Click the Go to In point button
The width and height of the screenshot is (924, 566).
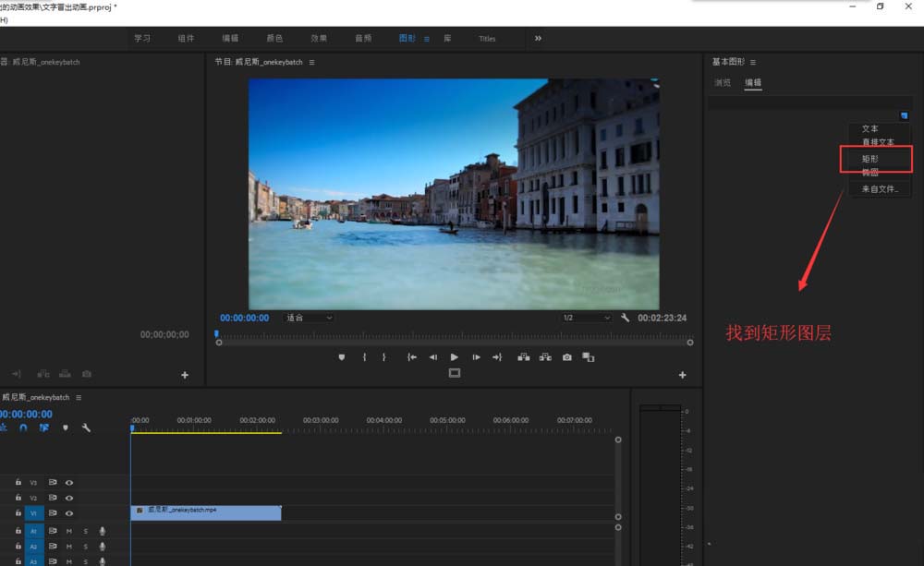click(x=411, y=357)
